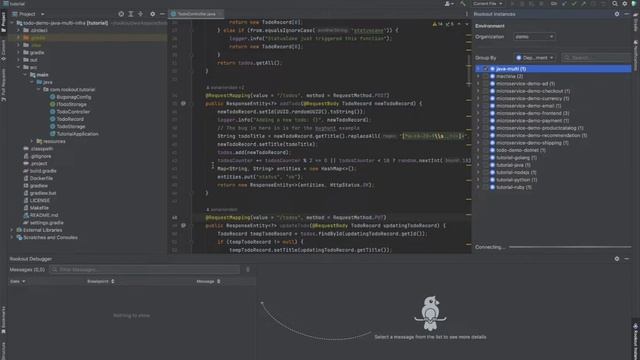Image resolution: width=640 pixels, height=360 pixels.
Task: Click the Connecting progress bar
Action: (570, 247)
